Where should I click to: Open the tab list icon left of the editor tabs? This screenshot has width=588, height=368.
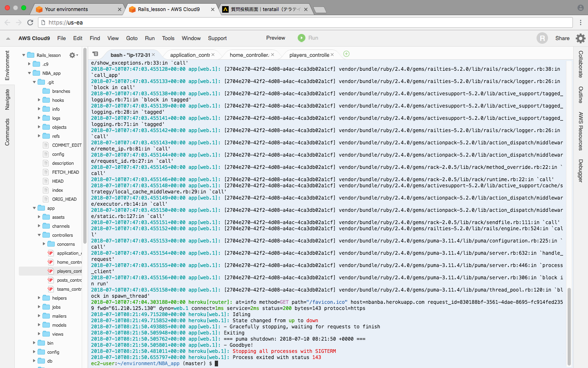point(95,54)
